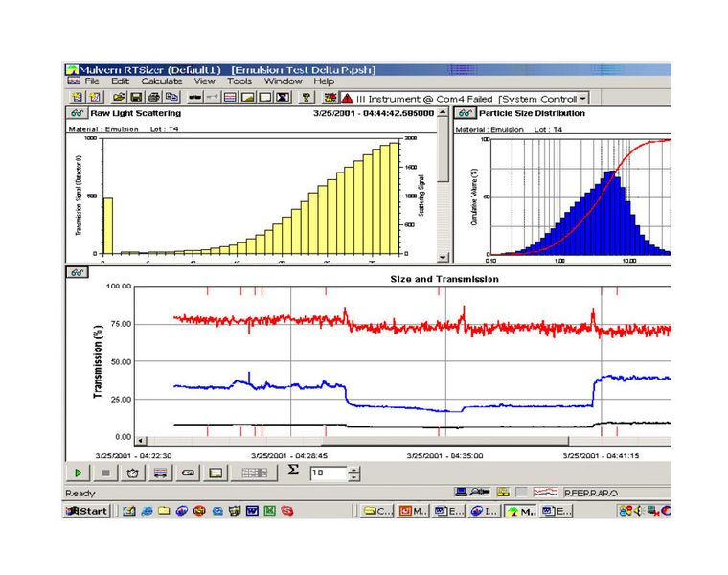Click the print toolbar icon
Viewport: 728px width, 575px height.
coord(153,97)
